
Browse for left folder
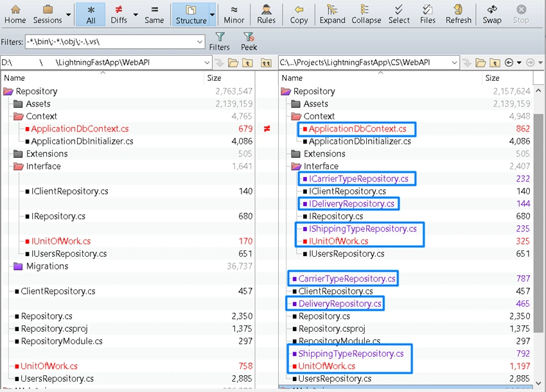click(x=233, y=63)
